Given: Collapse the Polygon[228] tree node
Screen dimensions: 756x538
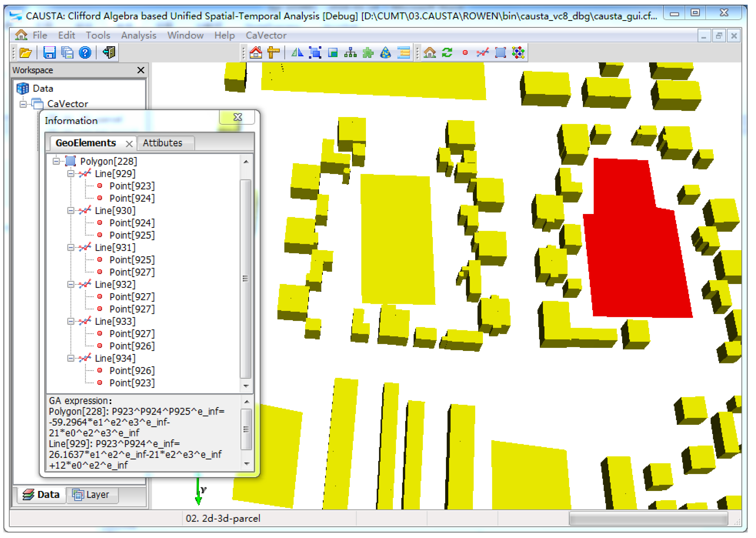Looking at the screenshot, I should tap(56, 162).
